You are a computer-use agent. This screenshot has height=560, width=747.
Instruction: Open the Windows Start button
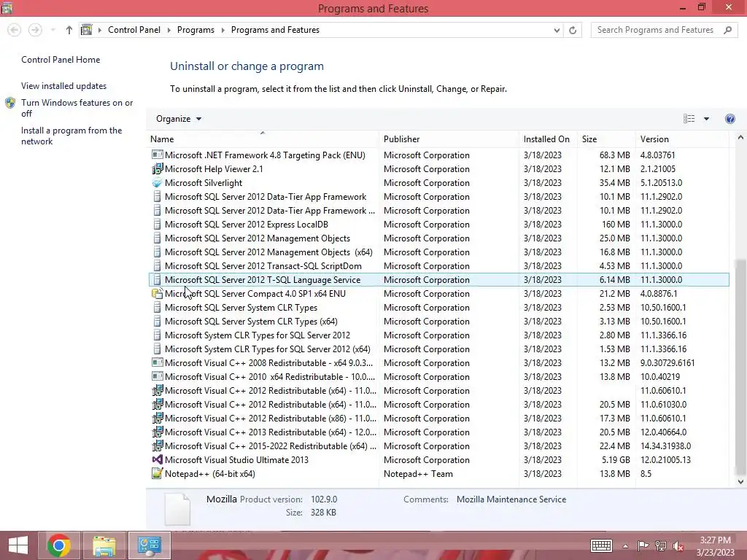point(18,545)
